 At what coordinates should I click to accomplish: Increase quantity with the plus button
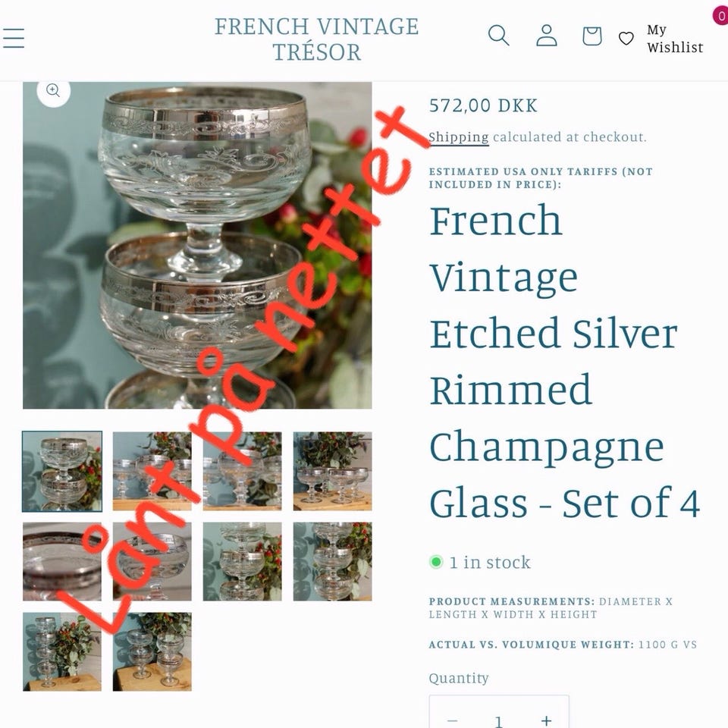(547, 720)
